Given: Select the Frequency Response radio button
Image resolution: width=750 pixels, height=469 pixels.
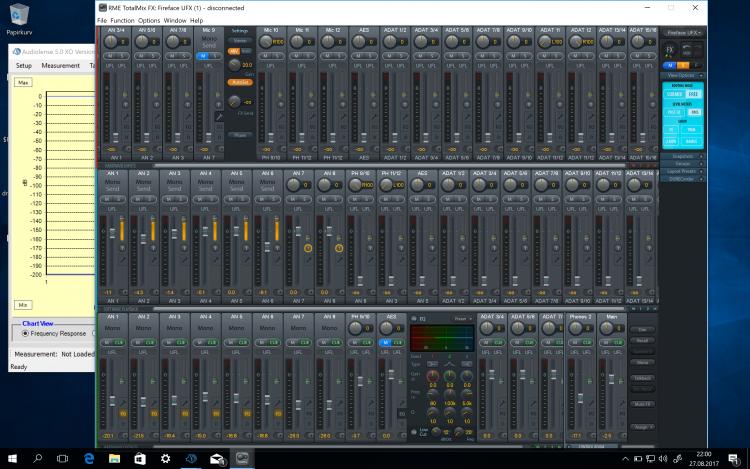Looking at the screenshot, I should [26, 333].
